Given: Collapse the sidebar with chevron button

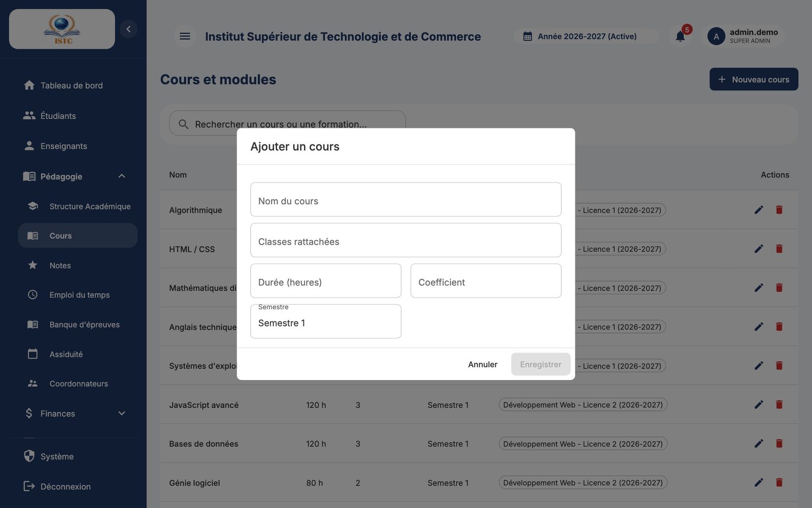Looking at the screenshot, I should point(128,29).
